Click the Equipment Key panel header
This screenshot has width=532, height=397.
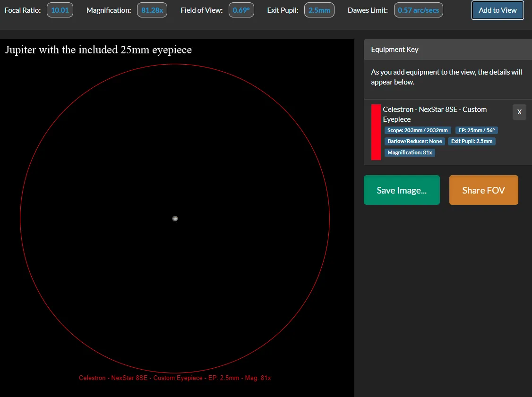click(x=448, y=50)
